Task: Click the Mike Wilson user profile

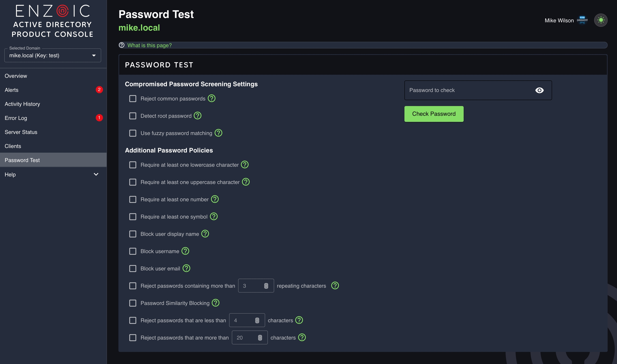Action: coord(559,20)
